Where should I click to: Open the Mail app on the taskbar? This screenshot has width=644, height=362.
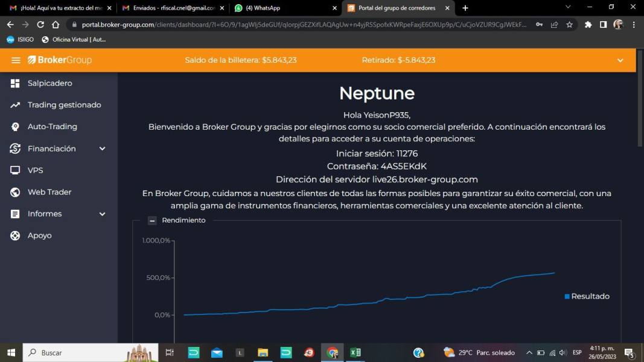[217, 352]
